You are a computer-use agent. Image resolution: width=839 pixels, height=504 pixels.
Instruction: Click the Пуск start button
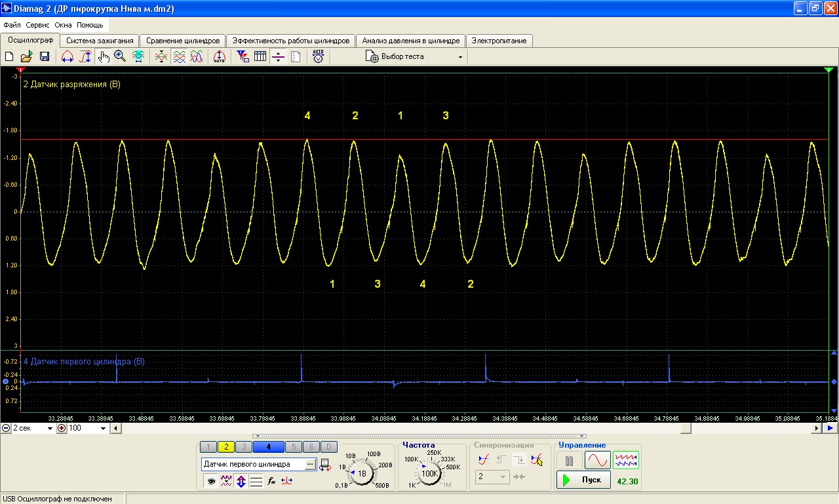(x=583, y=480)
